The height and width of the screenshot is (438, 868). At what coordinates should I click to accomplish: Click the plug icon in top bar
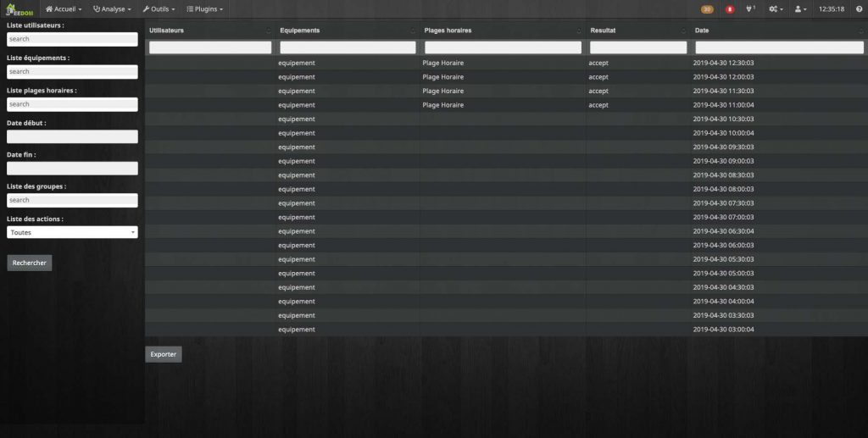pyautogui.click(x=750, y=8)
